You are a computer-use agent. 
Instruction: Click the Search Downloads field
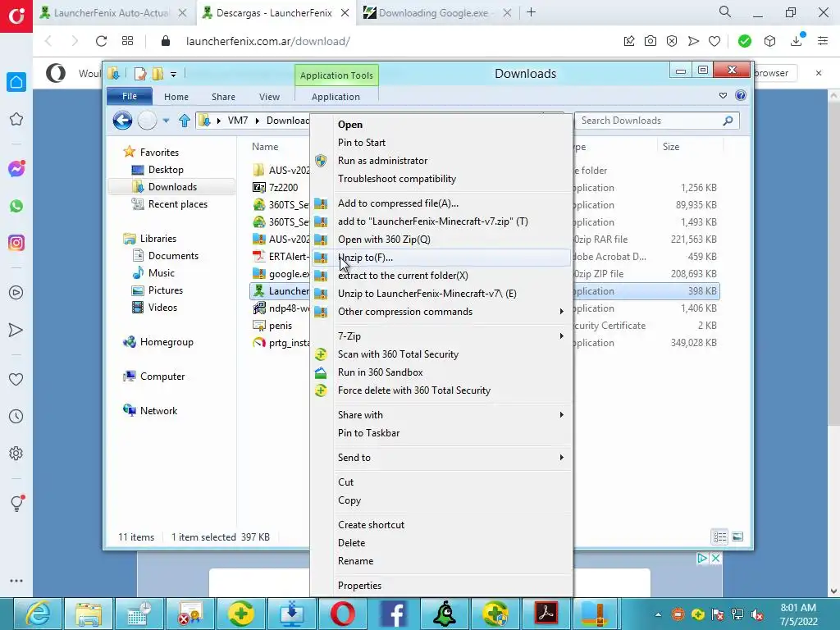[x=657, y=121]
